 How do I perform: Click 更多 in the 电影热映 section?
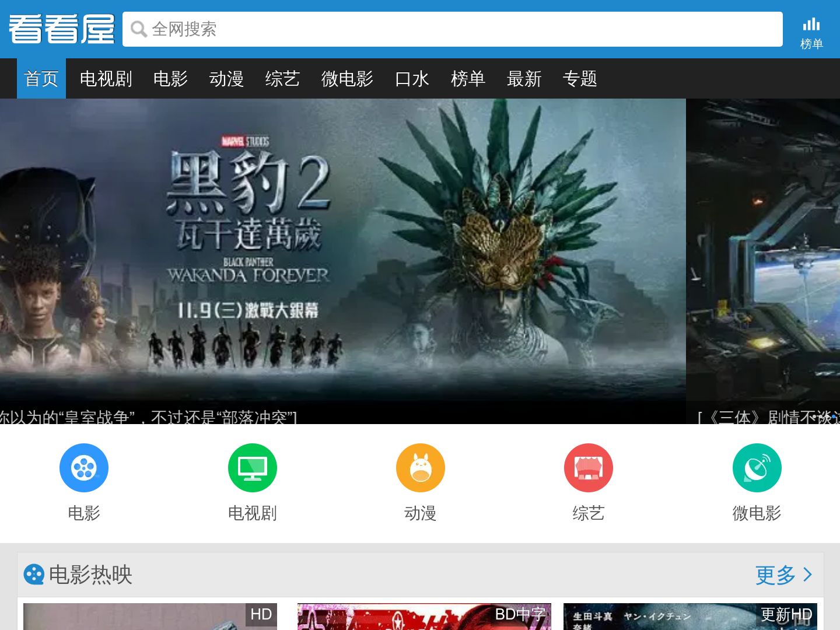(x=775, y=575)
